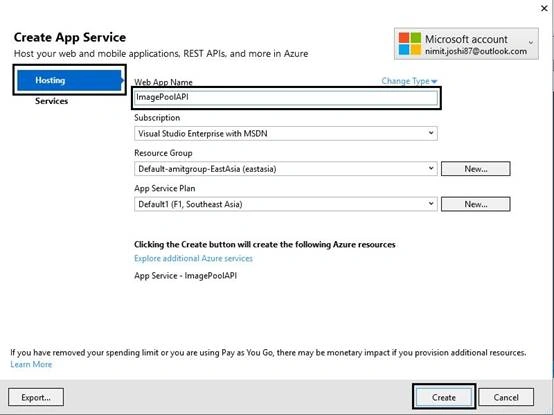Viewport: 554px width, 415px height.
Task: Click New next to App Service Plan
Action: click(x=476, y=204)
